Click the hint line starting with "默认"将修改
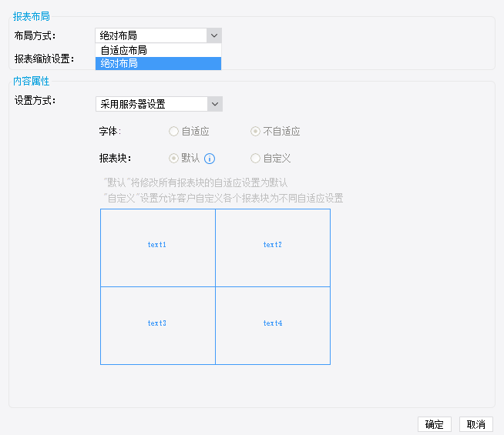 [x=196, y=182]
